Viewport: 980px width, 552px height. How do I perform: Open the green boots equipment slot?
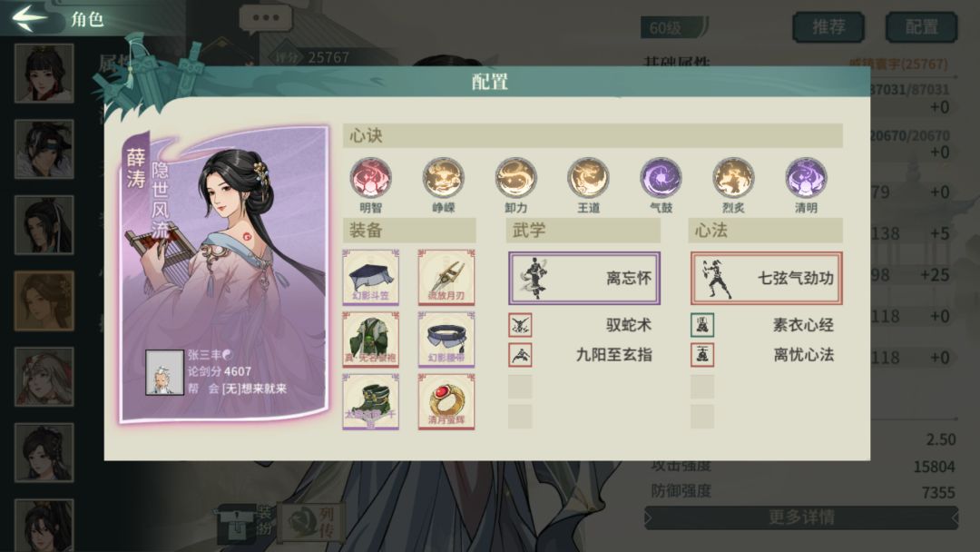coord(370,402)
